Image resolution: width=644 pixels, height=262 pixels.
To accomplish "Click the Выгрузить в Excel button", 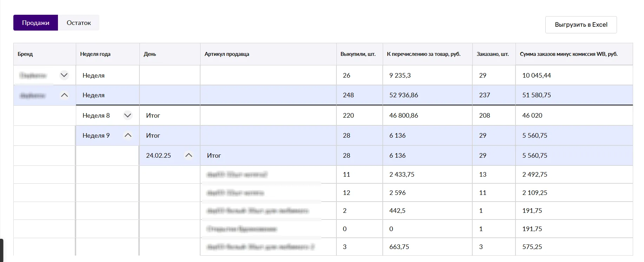I will tap(581, 25).
